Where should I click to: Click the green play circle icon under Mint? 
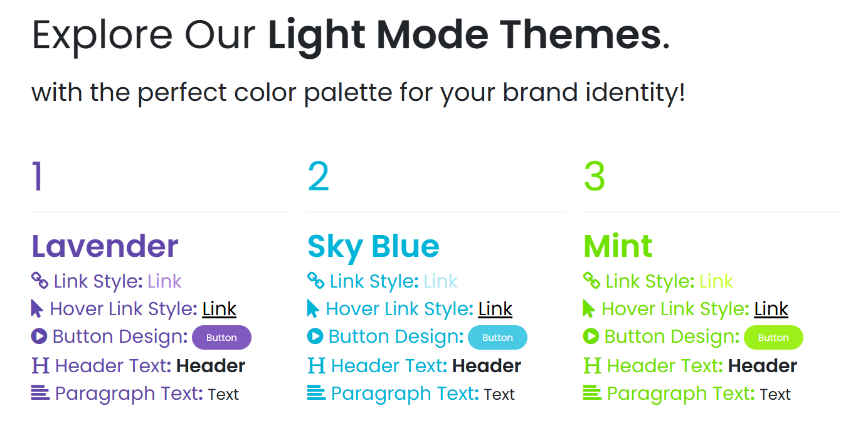tap(591, 336)
